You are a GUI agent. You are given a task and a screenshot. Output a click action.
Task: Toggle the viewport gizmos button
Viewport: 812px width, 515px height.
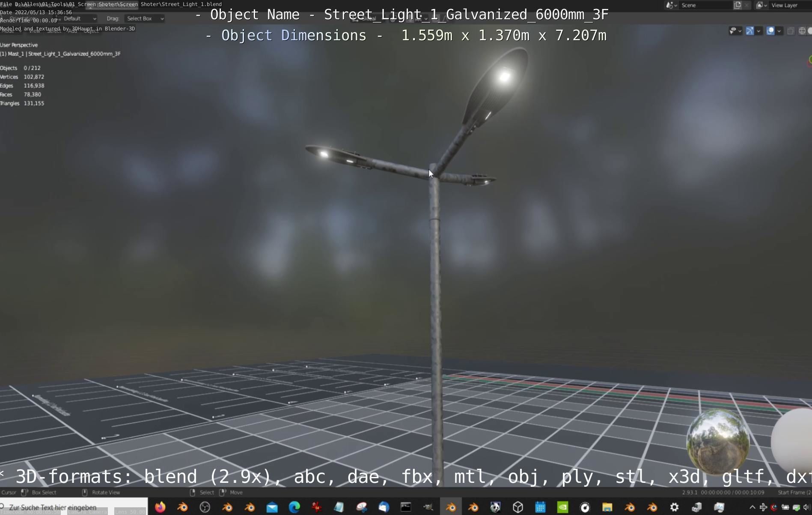pos(750,31)
